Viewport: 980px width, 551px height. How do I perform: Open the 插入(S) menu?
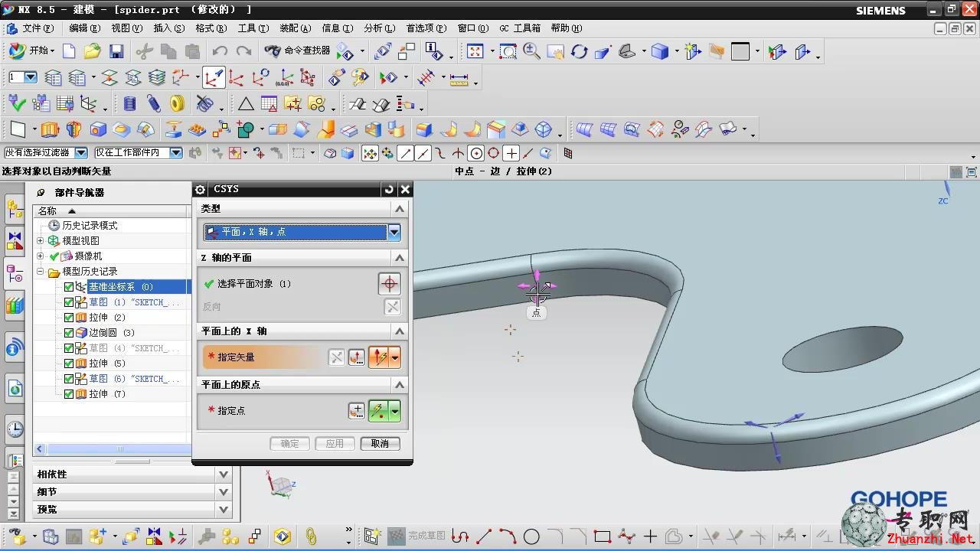pos(168,28)
